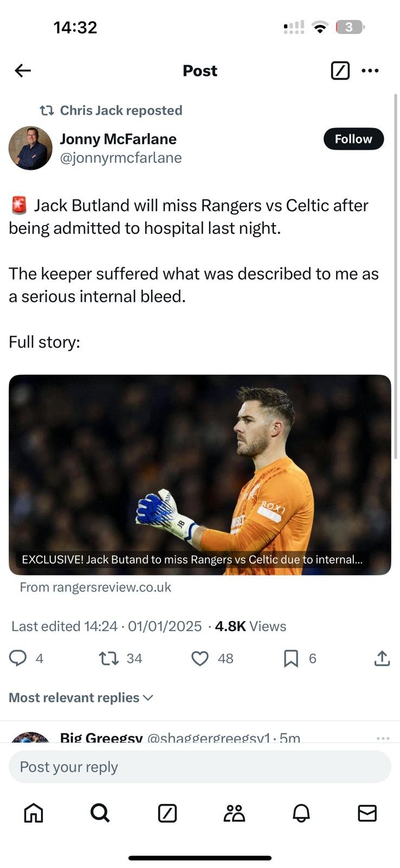Like the post with the heart icon
The height and width of the screenshot is (868, 400).
coord(200,658)
